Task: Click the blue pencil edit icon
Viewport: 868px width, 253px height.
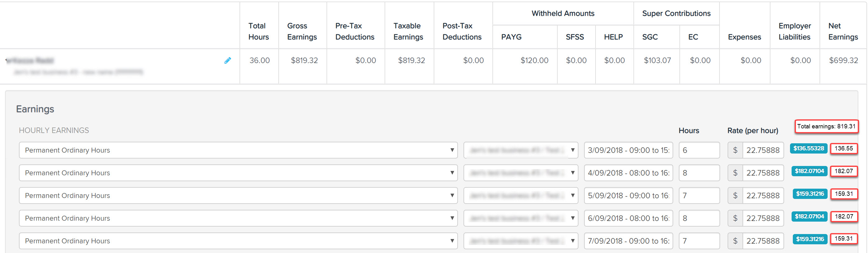Action: pos(227,60)
